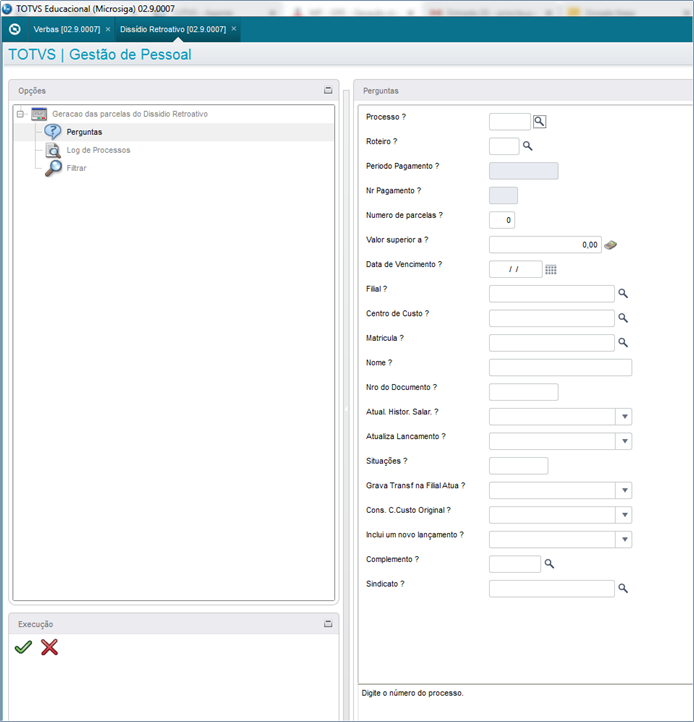
Task: Switch to the Dissídio Retroativo tab
Action: click(173, 29)
